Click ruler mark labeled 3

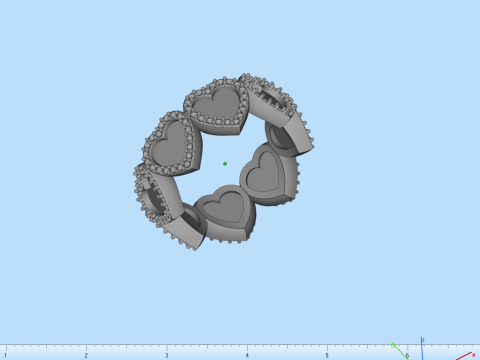[166, 356]
